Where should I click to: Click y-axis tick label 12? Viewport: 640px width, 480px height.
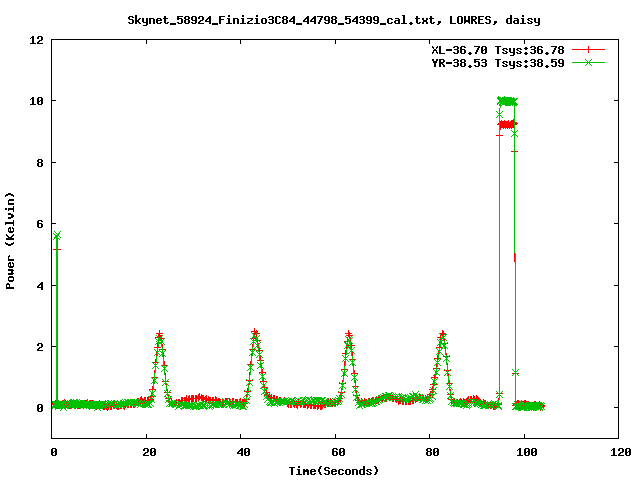[36, 40]
